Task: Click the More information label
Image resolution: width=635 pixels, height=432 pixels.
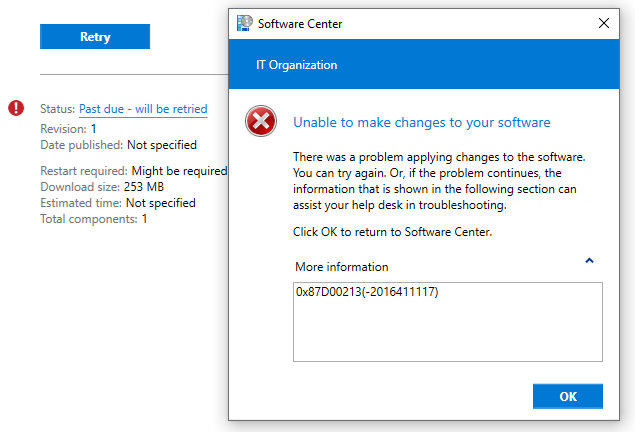Action: [x=342, y=267]
